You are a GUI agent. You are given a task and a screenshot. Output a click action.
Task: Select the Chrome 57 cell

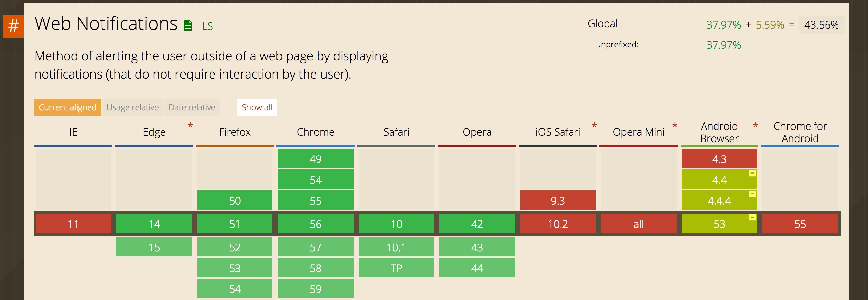pos(315,247)
